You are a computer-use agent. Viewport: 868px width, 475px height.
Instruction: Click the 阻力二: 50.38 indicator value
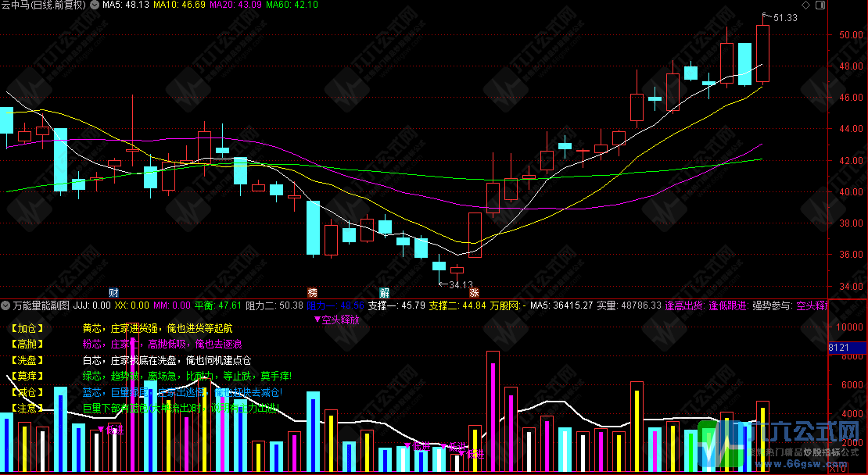pos(274,305)
